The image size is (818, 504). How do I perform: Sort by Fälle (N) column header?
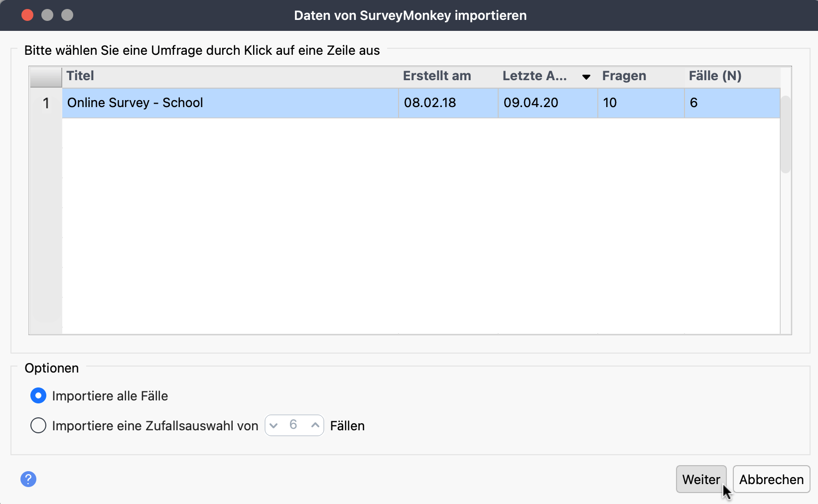pos(732,77)
